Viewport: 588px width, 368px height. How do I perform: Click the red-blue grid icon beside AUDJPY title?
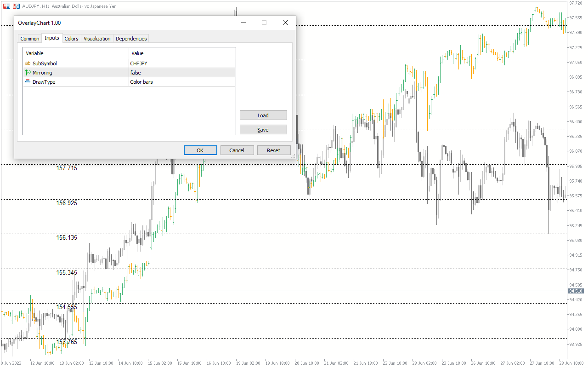(x=6, y=6)
